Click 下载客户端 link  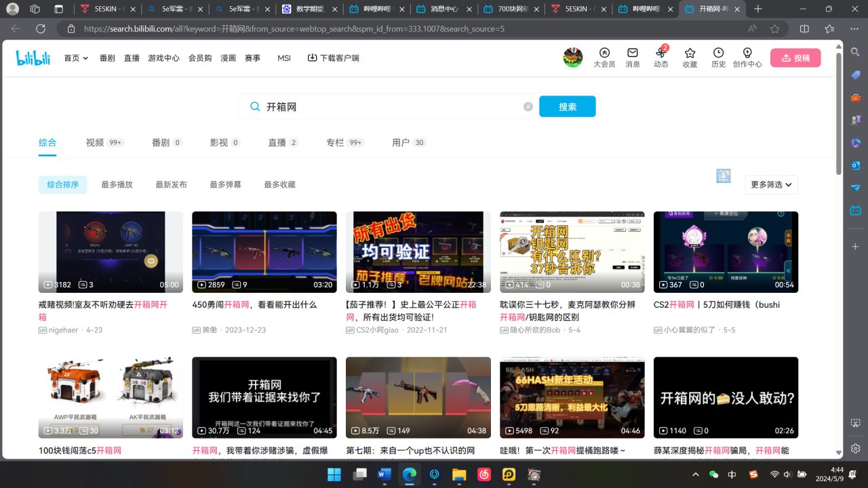tap(334, 58)
